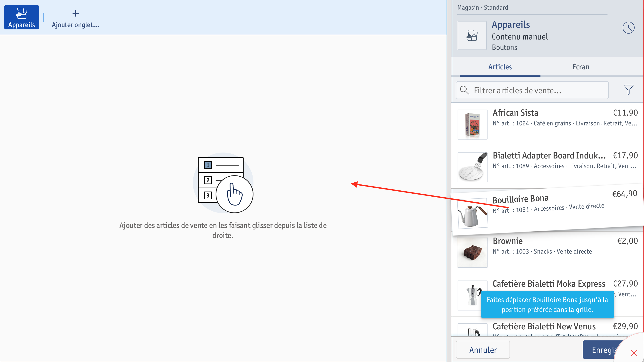Click the €11,90 price of African Sista
The width and height of the screenshot is (644, 362).
click(x=625, y=113)
